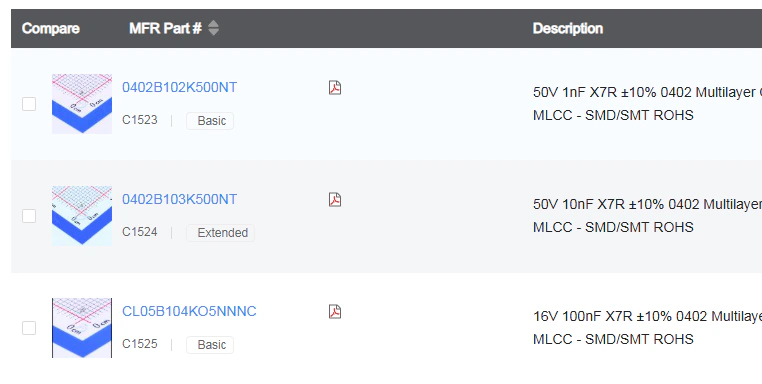The height and width of the screenshot is (384, 762).
Task: Click the Basic tag on C1523
Action: (x=210, y=121)
